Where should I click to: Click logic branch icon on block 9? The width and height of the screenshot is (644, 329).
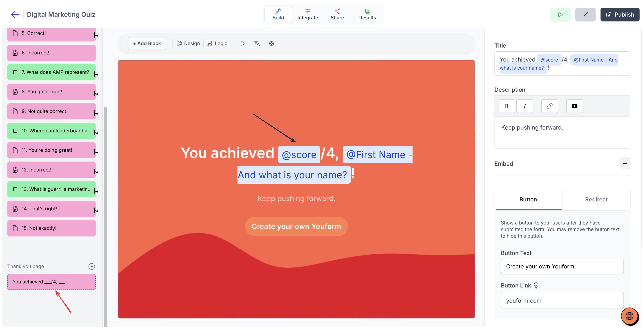coord(95,113)
